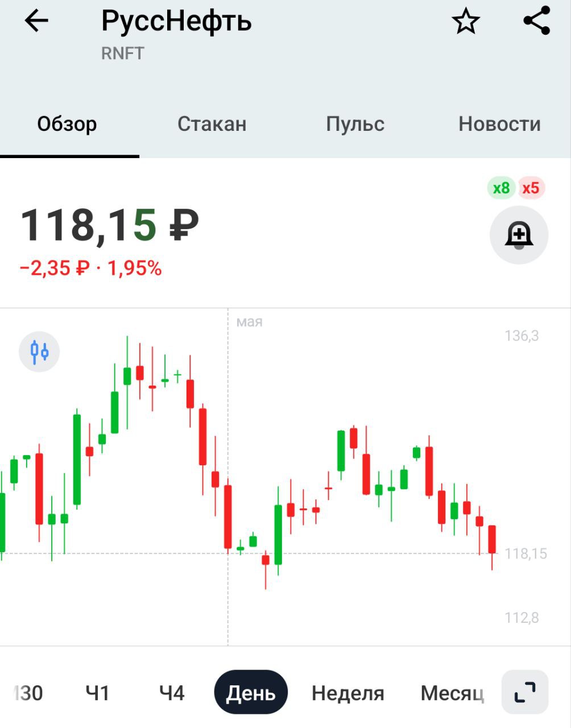Set chart interval to Неделя
This screenshot has width=571, height=728.
[x=347, y=693]
